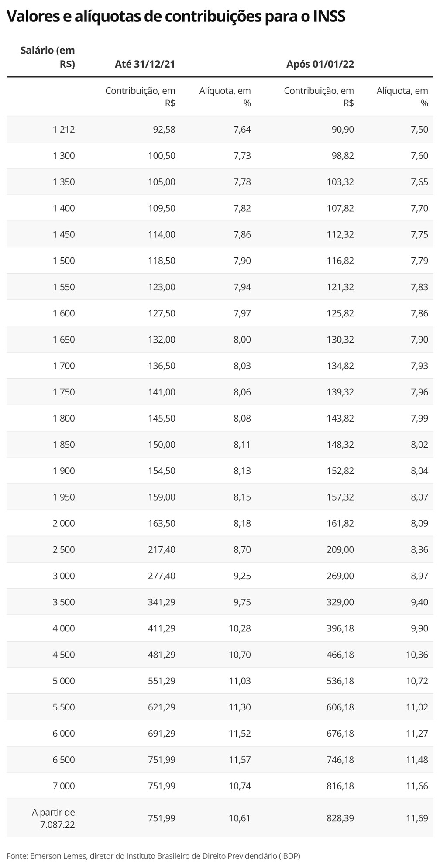Click the "Após 01/01/22" header
The image size is (440, 868).
coord(320,64)
